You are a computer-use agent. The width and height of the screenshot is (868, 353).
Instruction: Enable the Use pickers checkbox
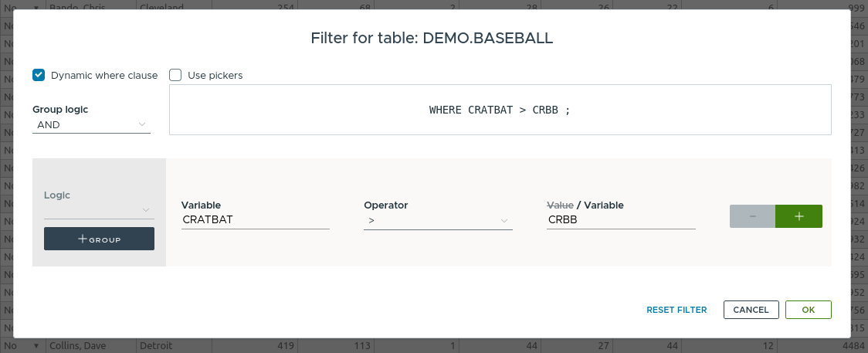175,75
